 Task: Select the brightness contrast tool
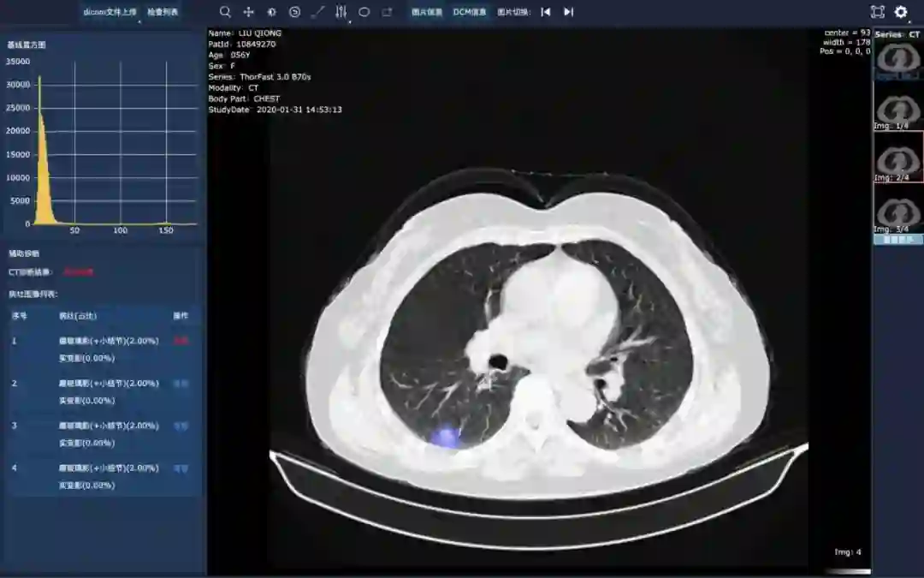tap(272, 12)
